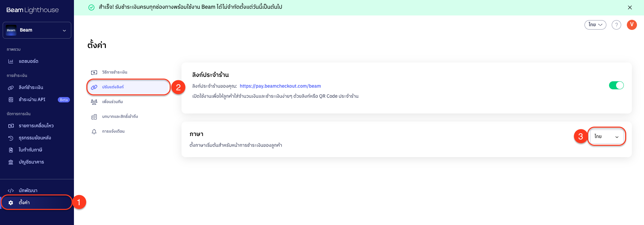The image size is (644, 225).
Task: Click the ใบกำกับภาษี invoice icon
Action: tap(11, 150)
